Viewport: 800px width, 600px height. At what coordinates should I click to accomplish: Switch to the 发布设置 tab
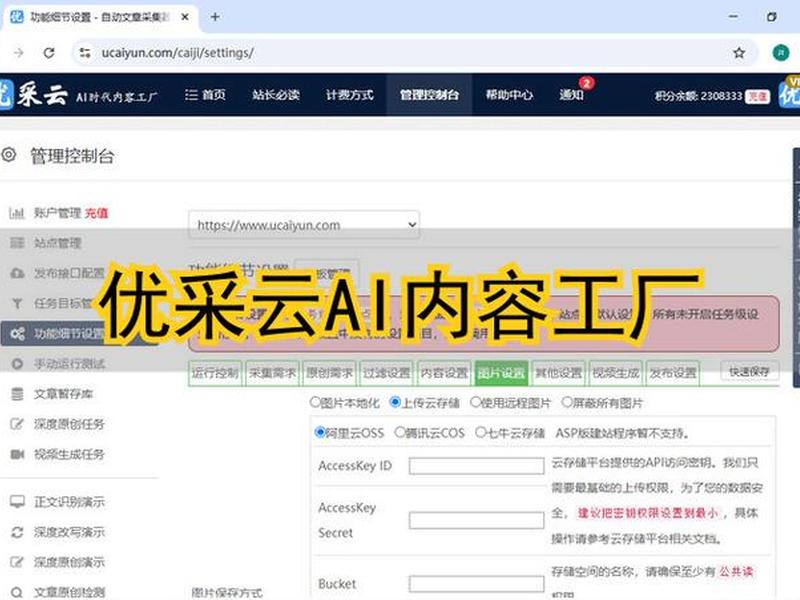point(672,373)
